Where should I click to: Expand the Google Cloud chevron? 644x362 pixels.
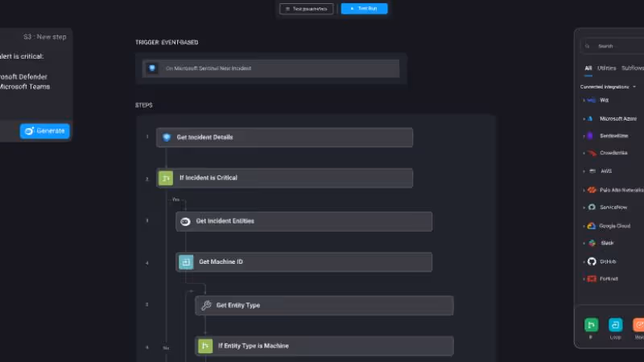[x=584, y=226]
